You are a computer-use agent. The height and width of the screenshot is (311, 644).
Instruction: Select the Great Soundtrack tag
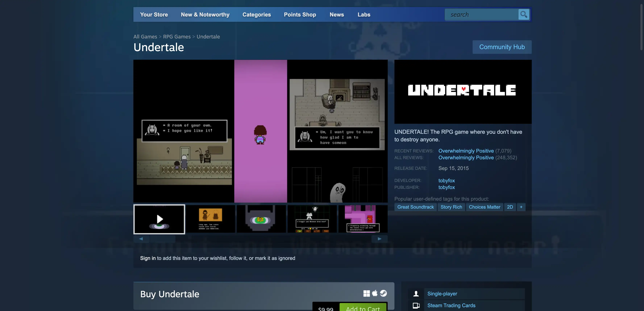click(416, 207)
